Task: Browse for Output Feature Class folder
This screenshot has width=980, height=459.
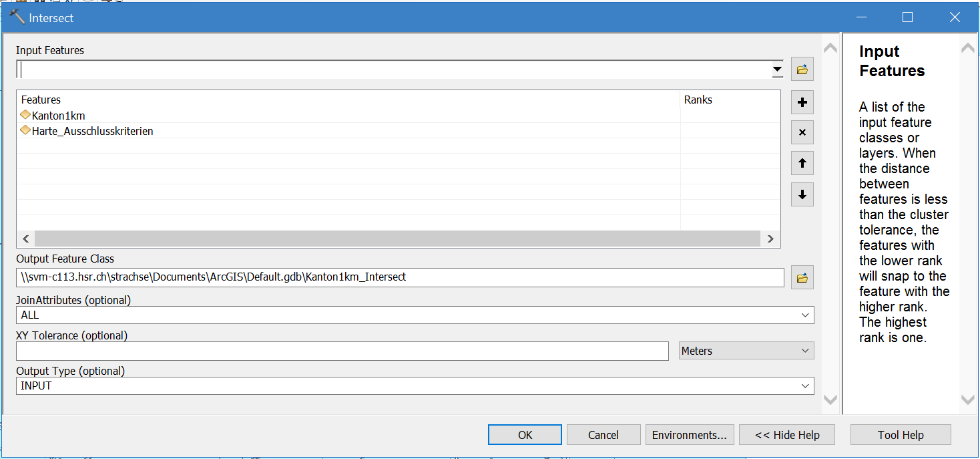Action: pos(802,277)
